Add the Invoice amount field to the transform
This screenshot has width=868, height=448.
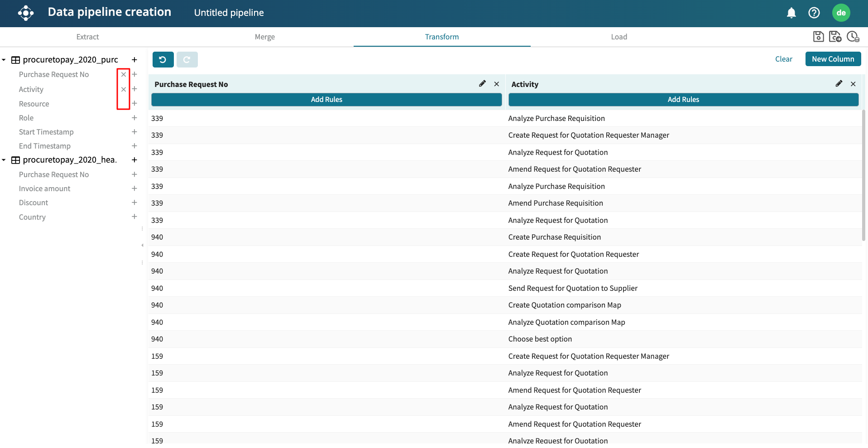(x=134, y=188)
